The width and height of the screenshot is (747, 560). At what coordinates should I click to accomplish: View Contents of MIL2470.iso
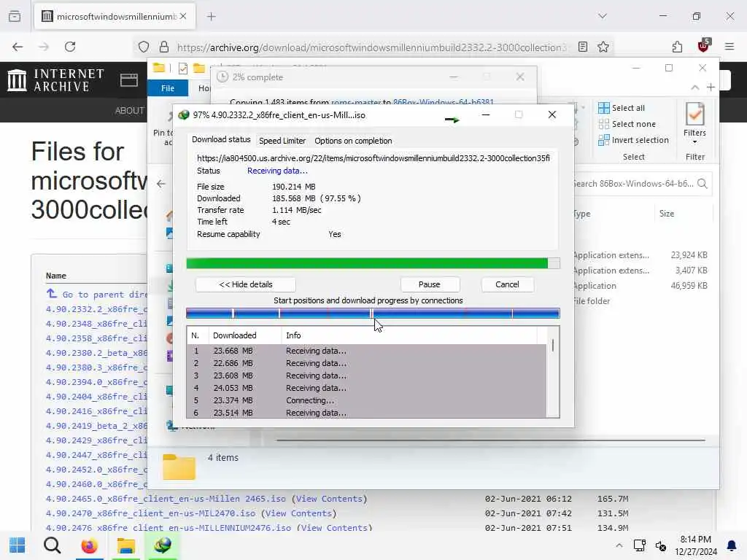298,513
